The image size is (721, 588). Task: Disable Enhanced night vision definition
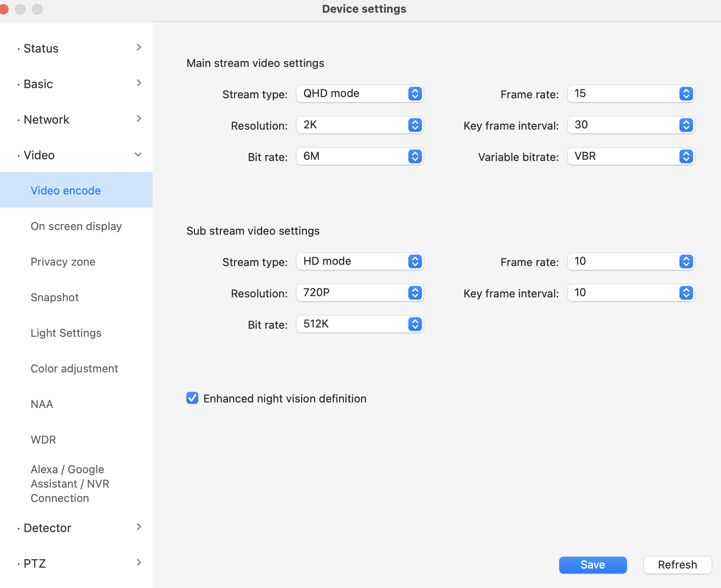click(x=192, y=398)
